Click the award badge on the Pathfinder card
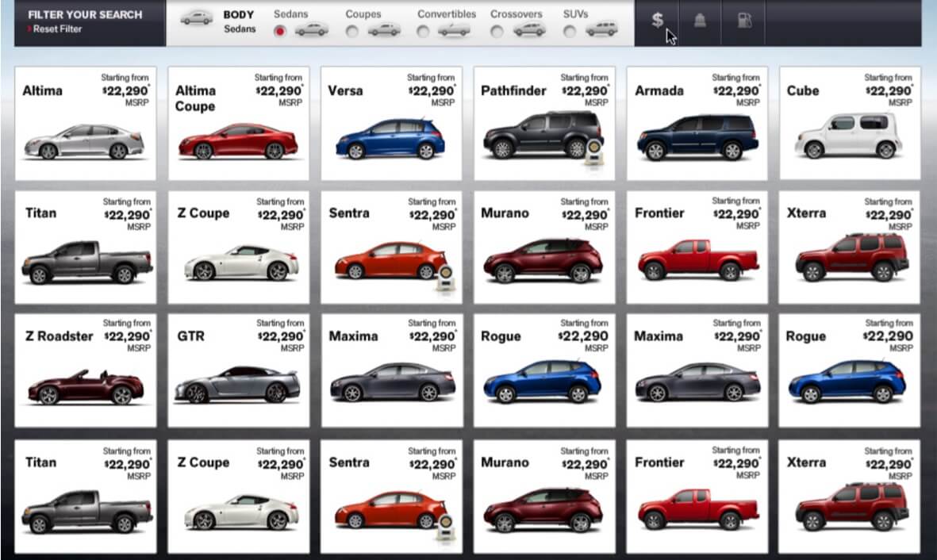This screenshot has width=937, height=560. coord(593,152)
